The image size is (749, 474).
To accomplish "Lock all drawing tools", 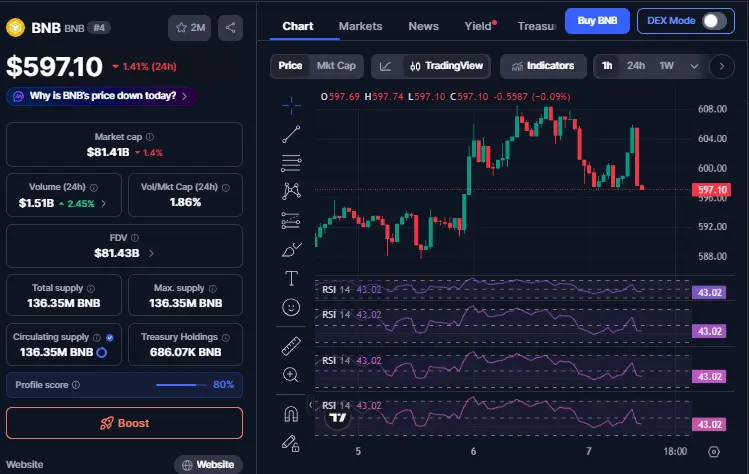I will 290,443.
